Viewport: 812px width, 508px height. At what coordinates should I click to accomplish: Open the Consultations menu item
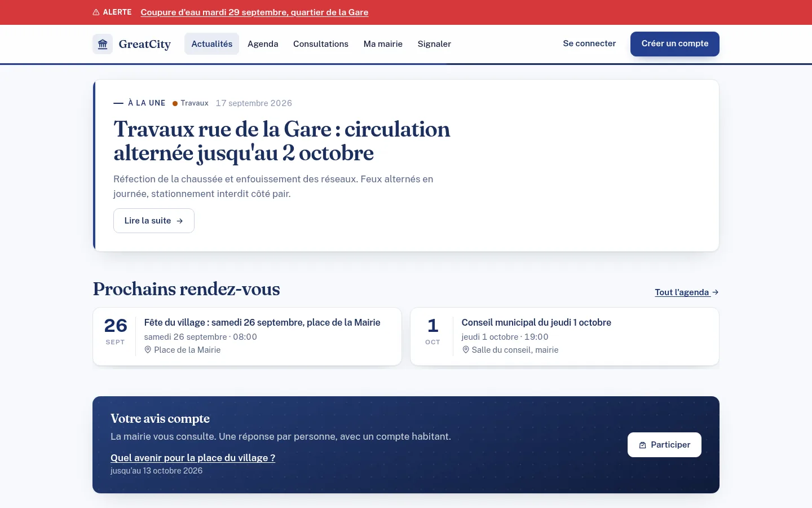(x=321, y=44)
